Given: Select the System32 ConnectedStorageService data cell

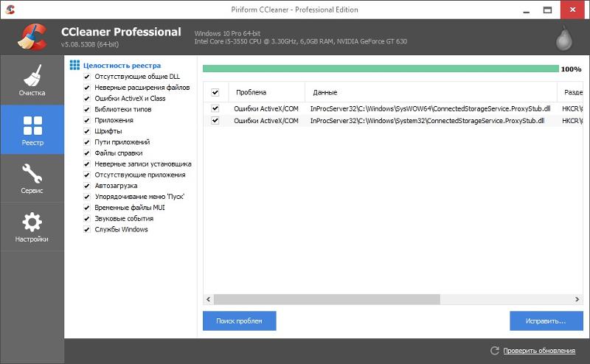Looking at the screenshot, I should tap(427, 121).
